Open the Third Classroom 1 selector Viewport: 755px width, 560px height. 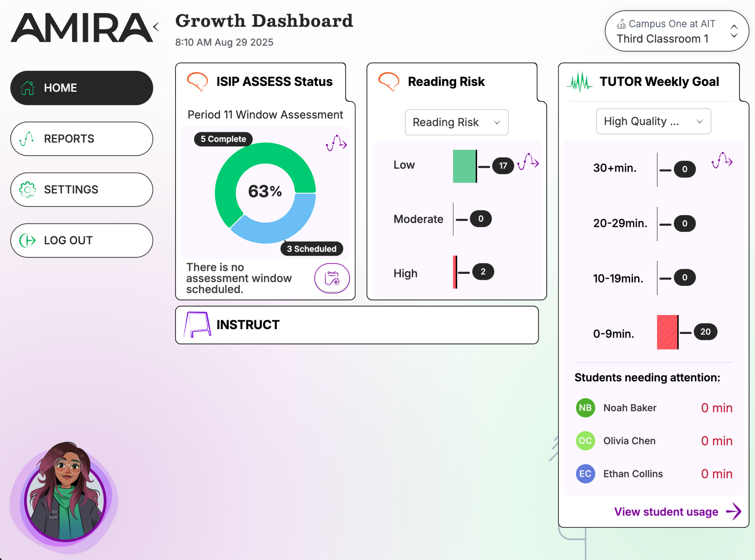tap(676, 31)
